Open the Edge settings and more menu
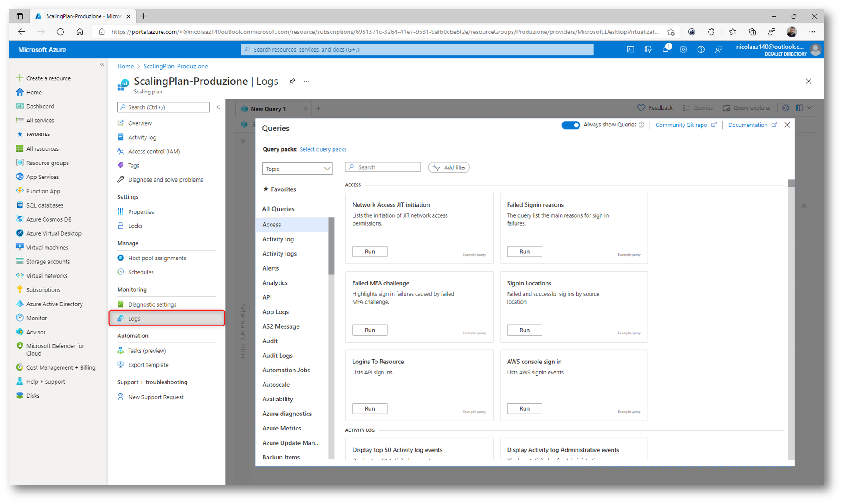 pos(812,32)
